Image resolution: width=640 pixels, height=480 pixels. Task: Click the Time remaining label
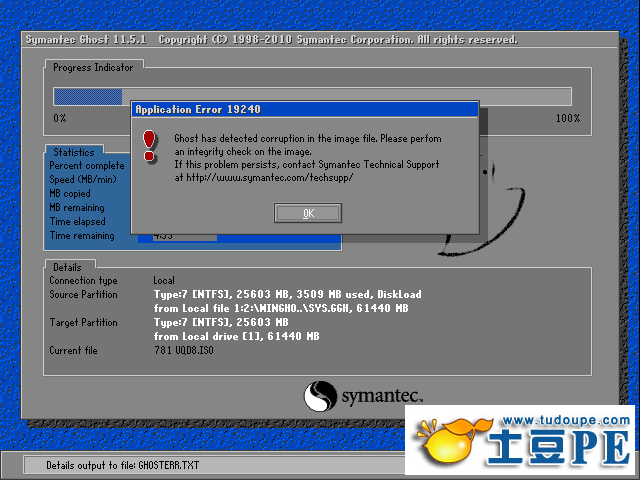[82, 236]
